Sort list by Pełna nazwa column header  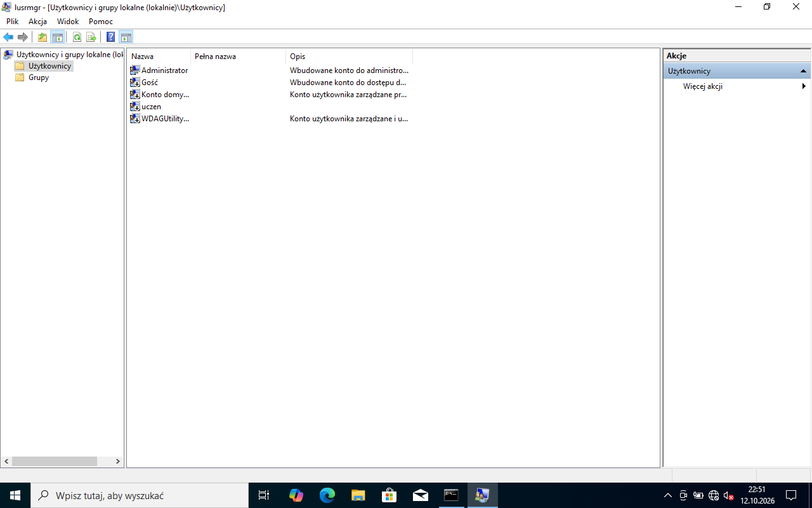tap(238, 57)
